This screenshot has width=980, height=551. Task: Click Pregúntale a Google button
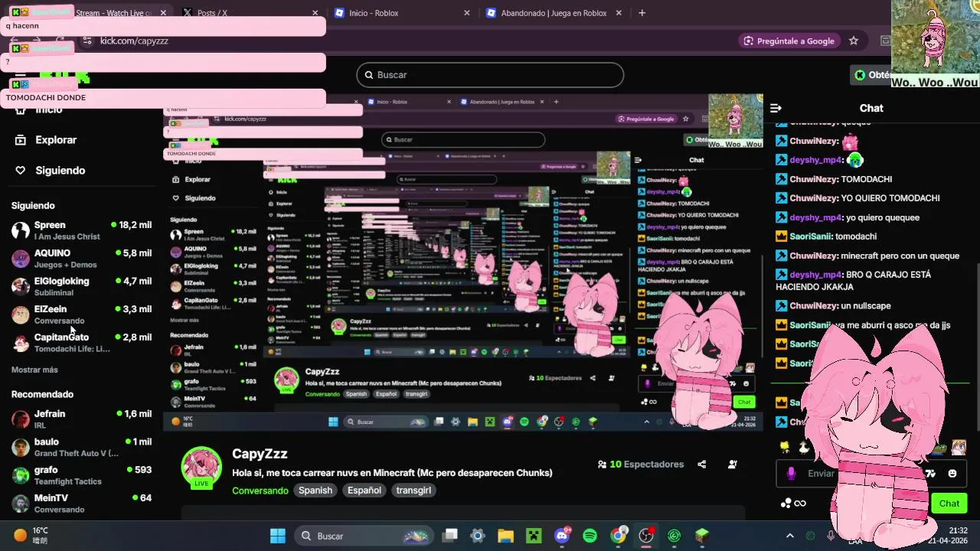[x=789, y=41]
